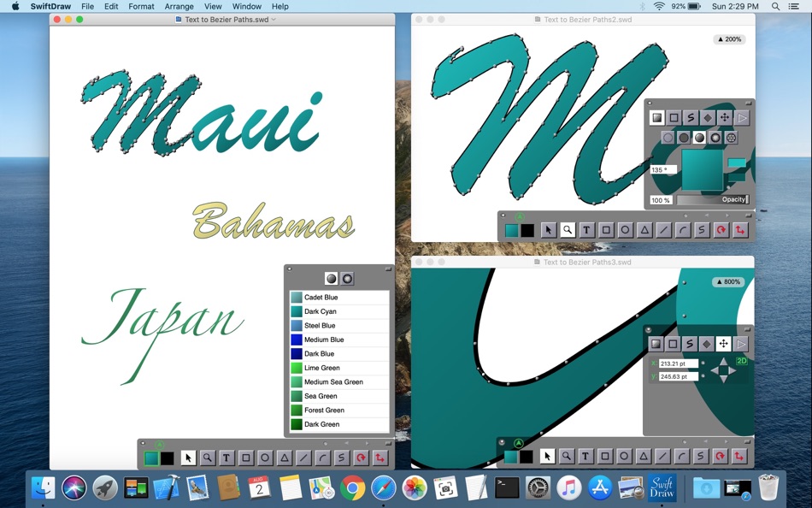Click the red rotate tool in Paths2 toolbar
This screenshot has height=508, width=812.
[x=721, y=230]
